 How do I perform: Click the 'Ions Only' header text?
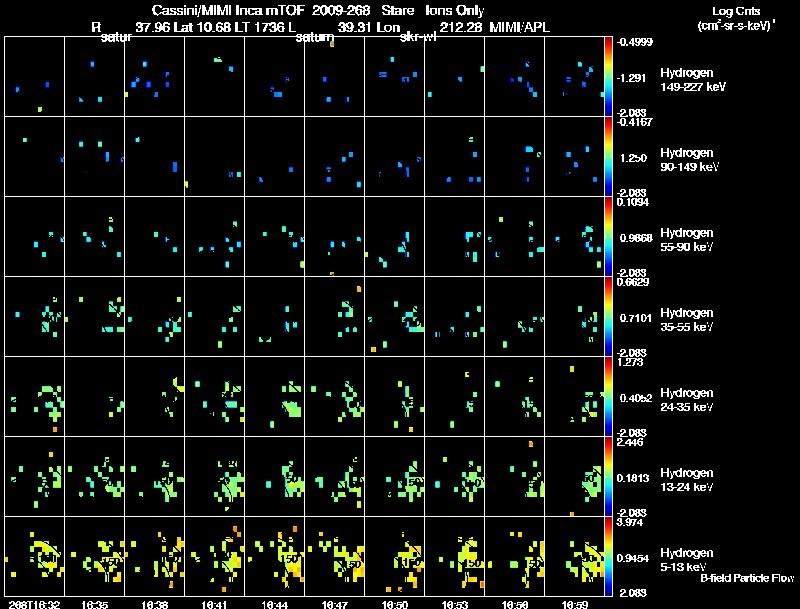pyautogui.click(x=455, y=10)
